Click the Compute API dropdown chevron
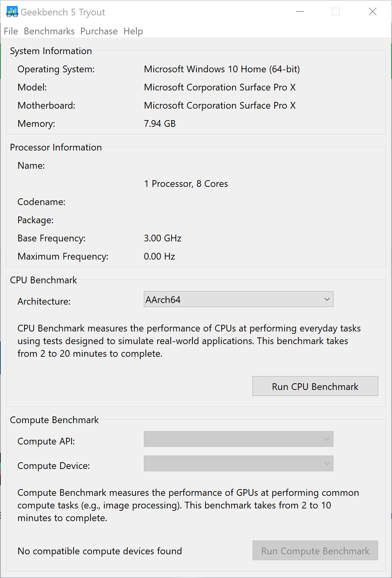 point(326,439)
